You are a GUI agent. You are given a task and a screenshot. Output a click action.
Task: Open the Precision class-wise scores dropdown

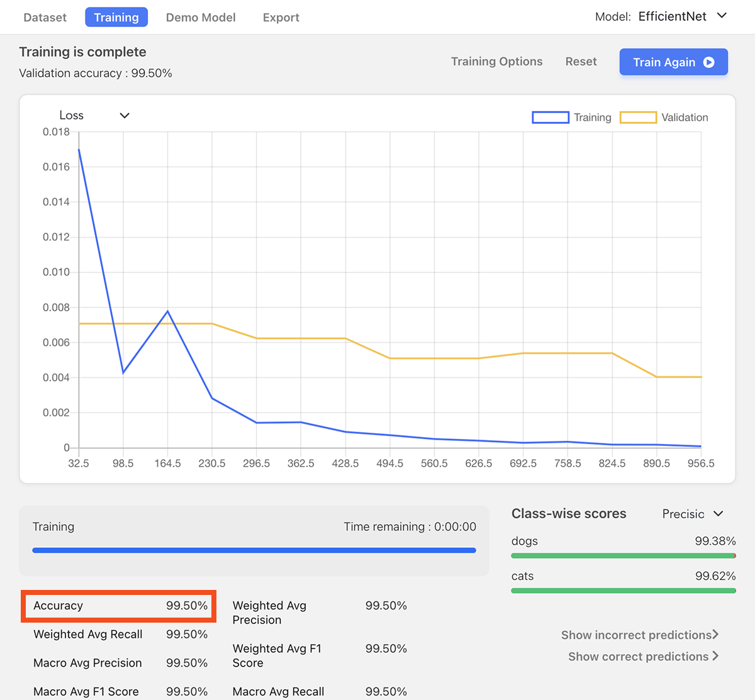point(693,514)
